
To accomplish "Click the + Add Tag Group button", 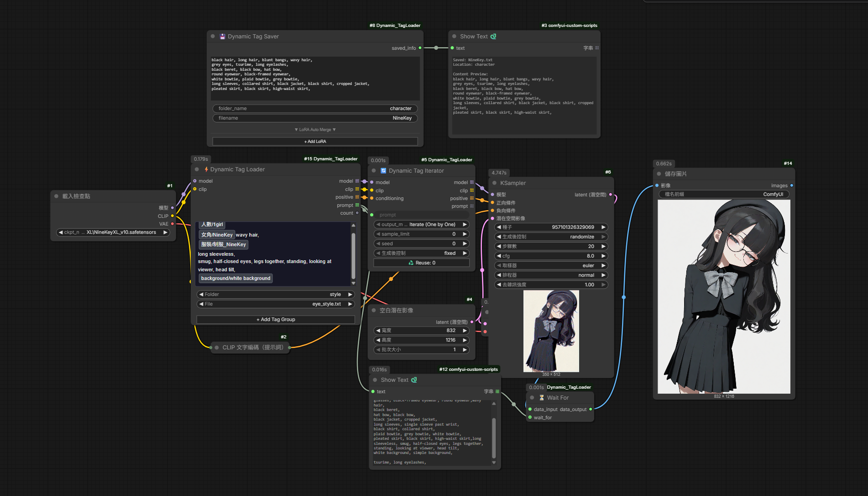I will (276, 320).
